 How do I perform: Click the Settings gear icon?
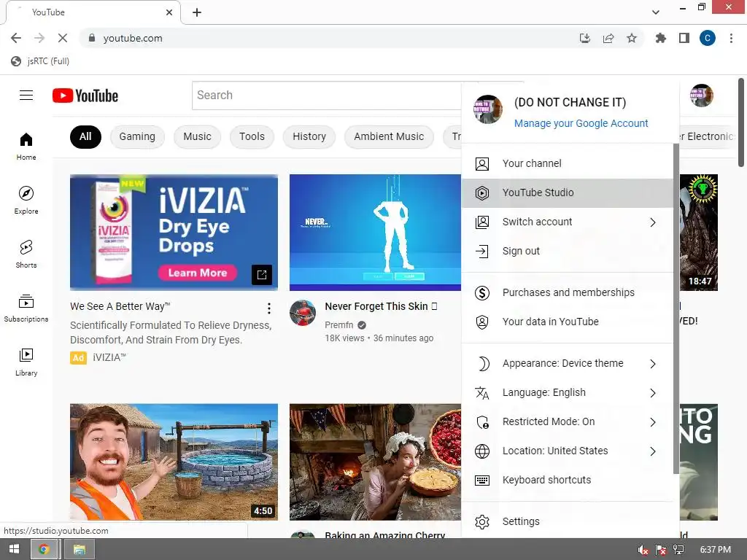point(482,522)
